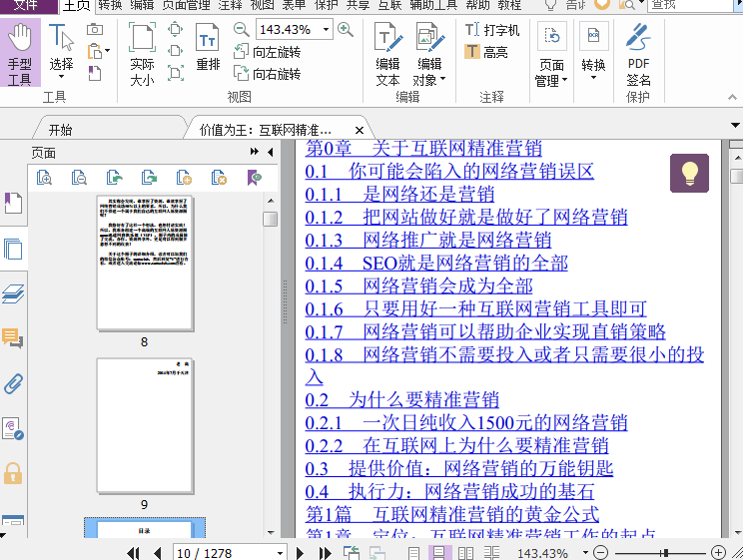Rotate the view right (向右旋转)

click(268, 74)
